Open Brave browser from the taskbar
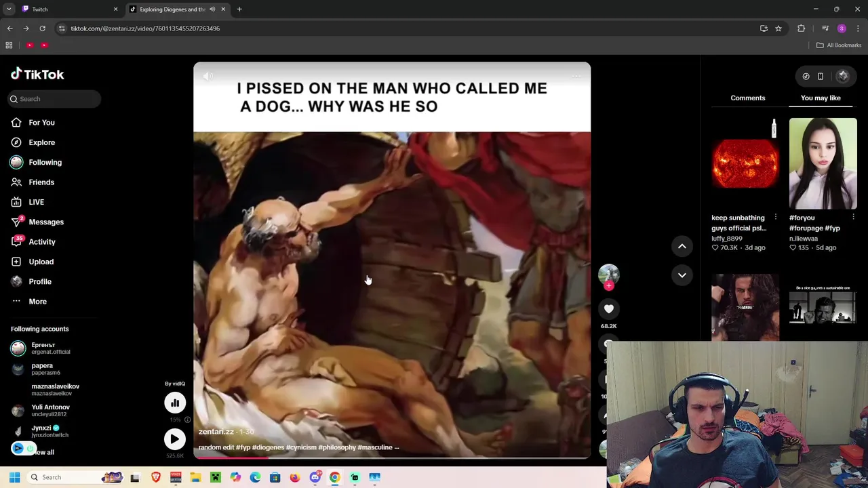This screenshot has height=488, width=868. [x=156, y=477]
